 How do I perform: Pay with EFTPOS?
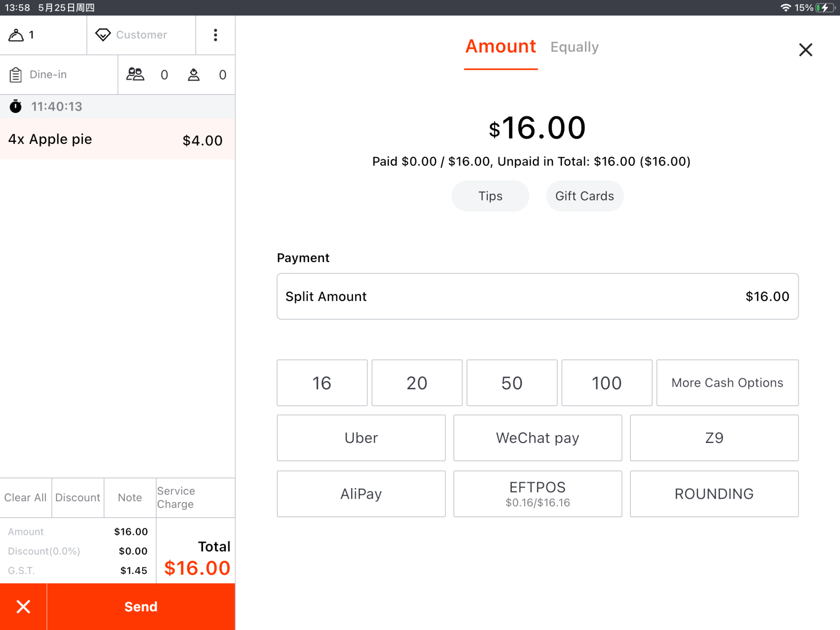pyautogui.click(x=537, y=493)
